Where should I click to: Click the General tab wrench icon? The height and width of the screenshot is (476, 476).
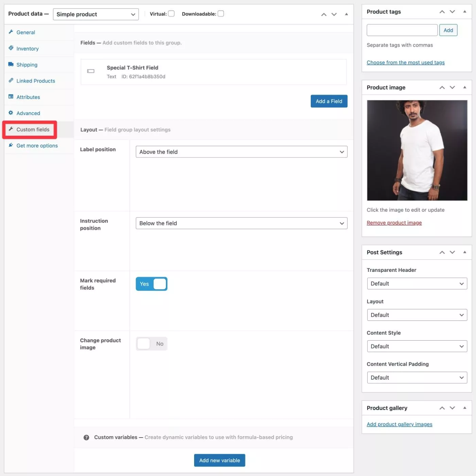(11, 32)
